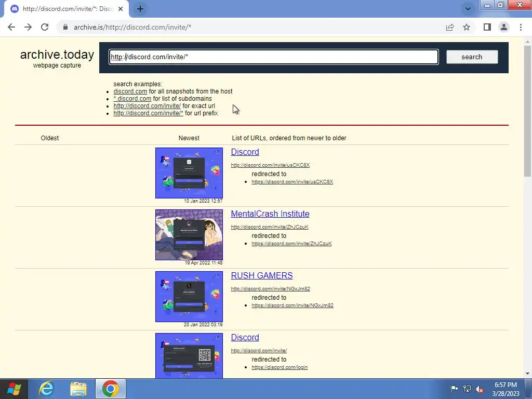
Task: Open the side panel icon in Chrome toolbar
Action: click(x=487, y=27)
